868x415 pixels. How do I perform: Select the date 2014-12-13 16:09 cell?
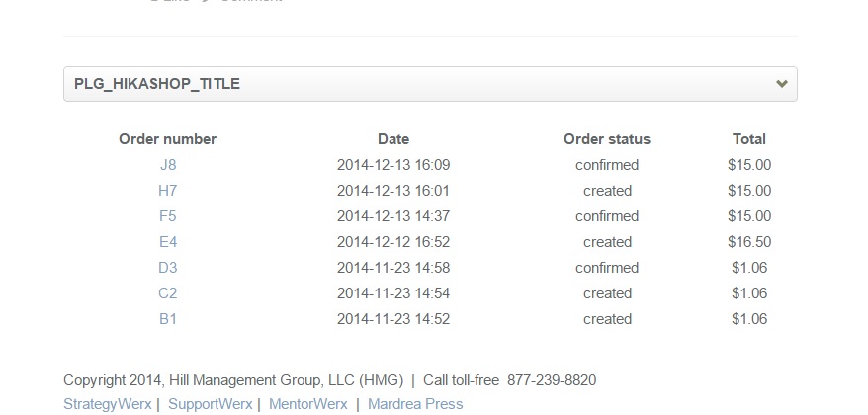point(393,165)
